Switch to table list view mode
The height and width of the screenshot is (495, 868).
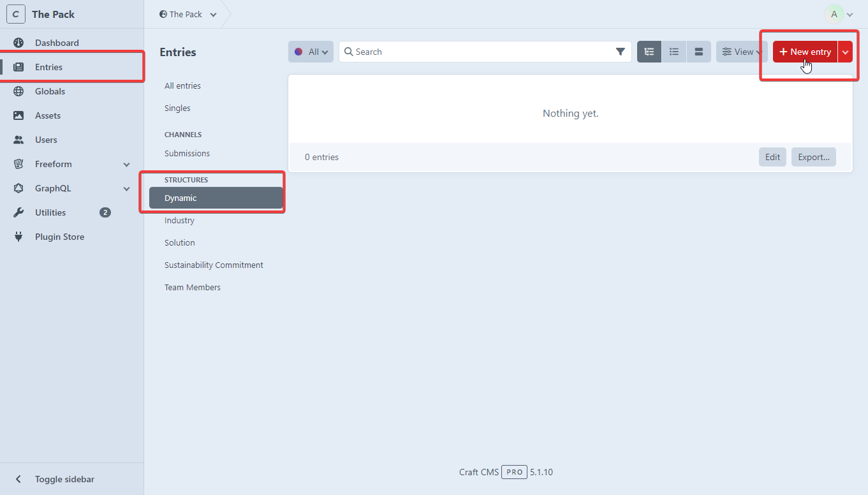(673, 52)
